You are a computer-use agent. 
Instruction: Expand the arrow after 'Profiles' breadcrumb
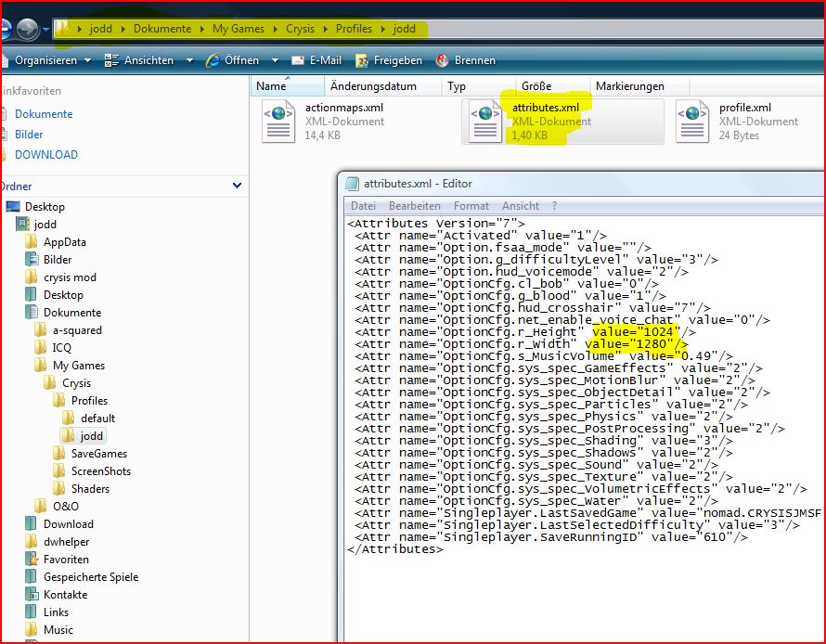383,30
